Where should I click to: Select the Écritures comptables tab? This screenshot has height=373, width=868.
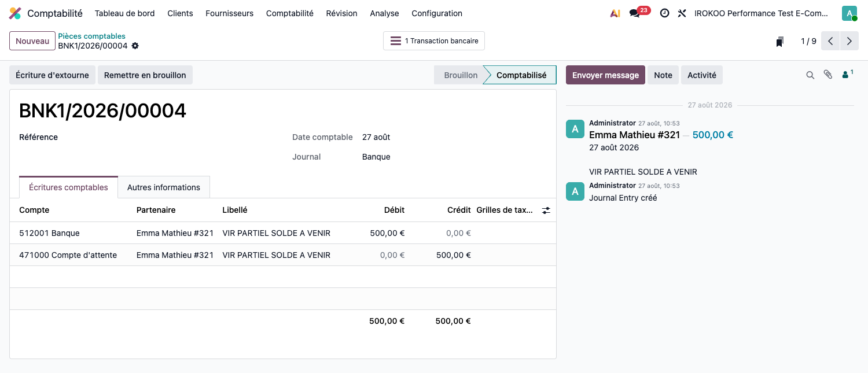click(68, 187)
